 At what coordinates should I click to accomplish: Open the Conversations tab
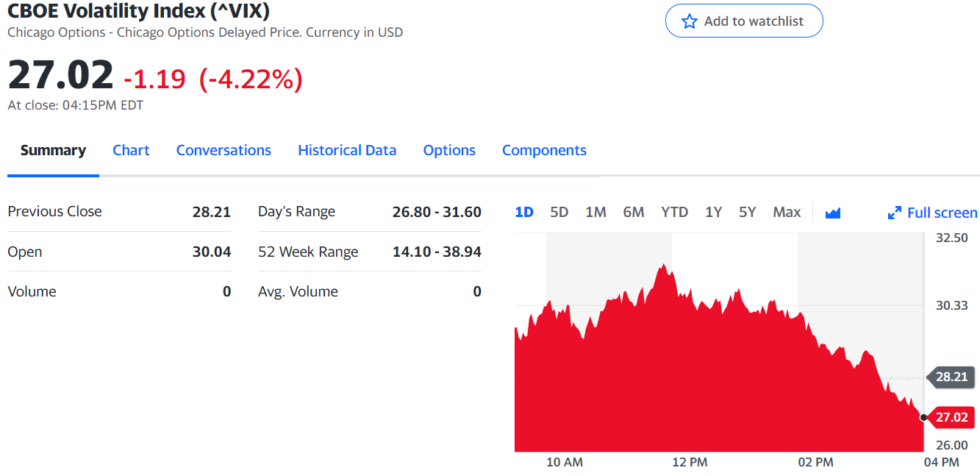pos(223,150)
